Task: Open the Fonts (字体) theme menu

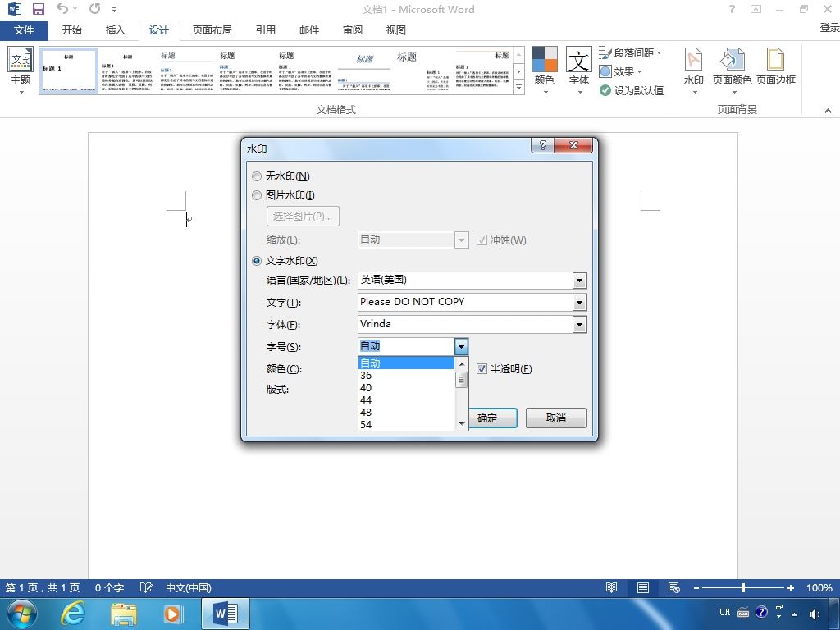Action: coord(579,71)
